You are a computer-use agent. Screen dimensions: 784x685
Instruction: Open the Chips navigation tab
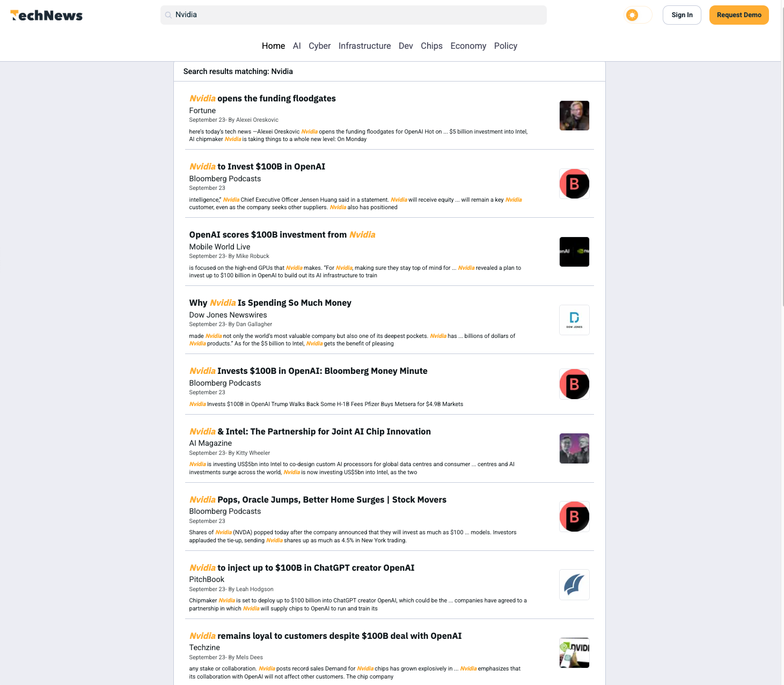point(431,46)
